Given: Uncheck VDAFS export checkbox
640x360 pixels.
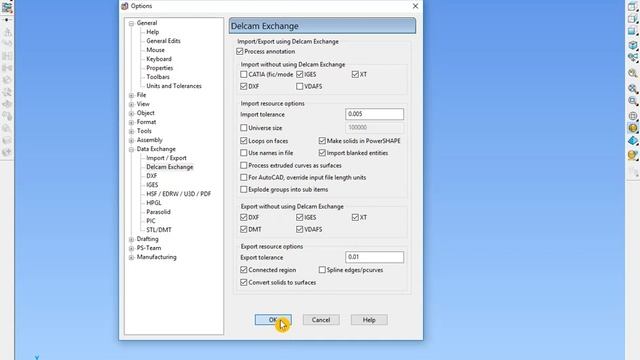Looking at the screenshot, I should pyautogui.click(x=300, y=229).
